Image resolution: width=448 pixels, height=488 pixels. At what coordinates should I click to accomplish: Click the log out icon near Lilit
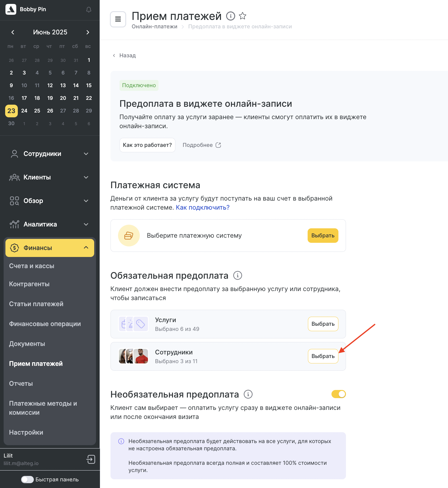[91, 459]
